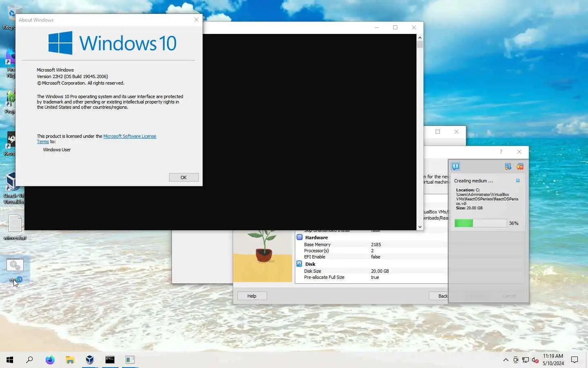The image size is (588, 368).
Task: Close the About Windows dialog
Action: (x=196, y=20)
